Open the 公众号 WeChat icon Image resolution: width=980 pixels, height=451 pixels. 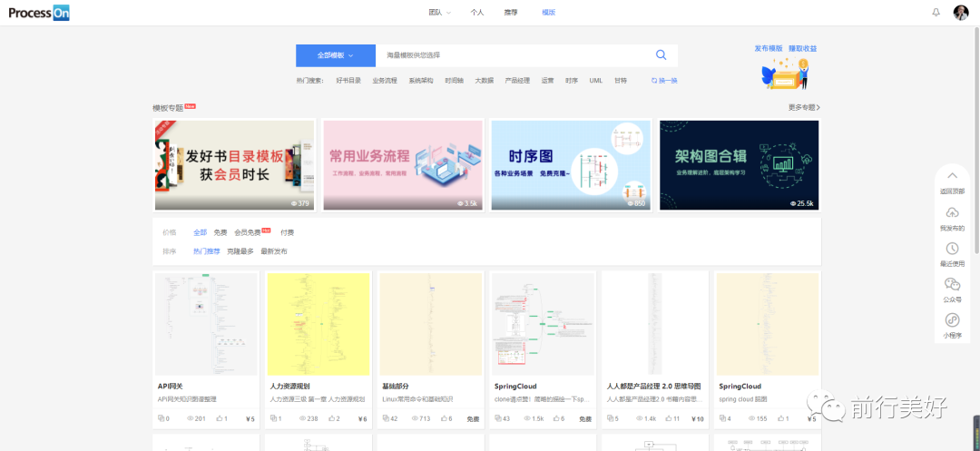pyautogui.click(x=952, y=284)
